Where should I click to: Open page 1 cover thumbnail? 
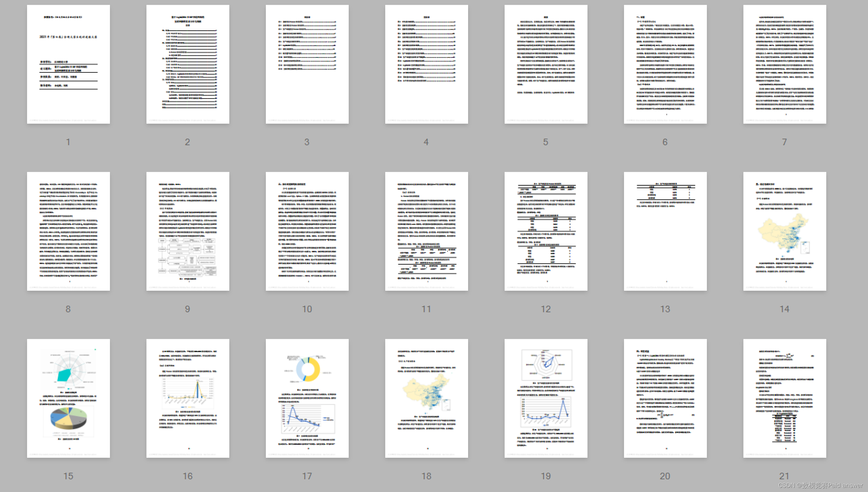(68, 64)
